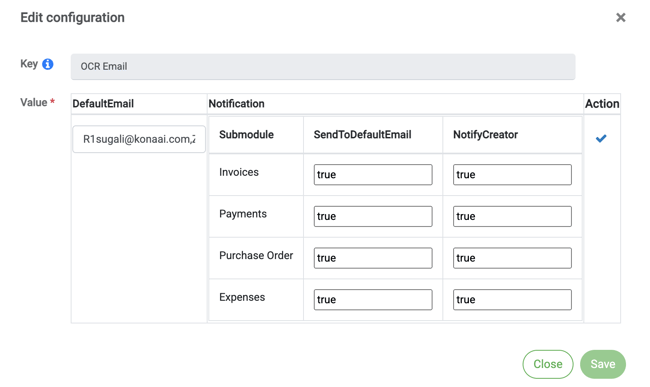The height and width of the screenshot is (387, 650).
Task: Select the NotifyCreator column header
Action: pos(485,135)
